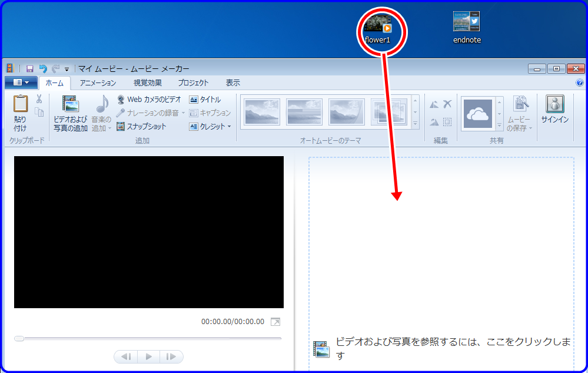Click the Play button
The image size is (588, 373).
[x=148, y=357]
